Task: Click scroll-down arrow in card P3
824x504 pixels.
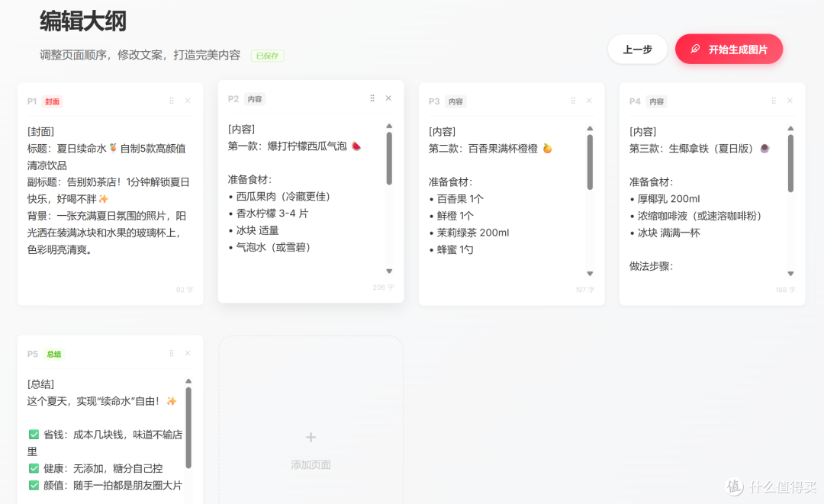Action: (x=590, y=274)
